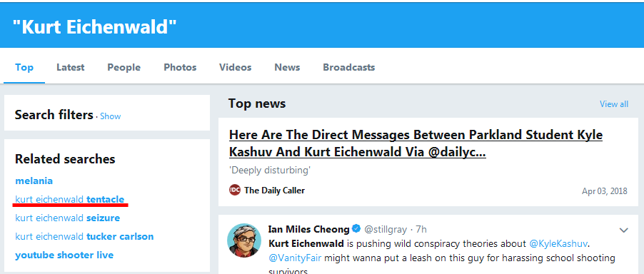Screen dimensions: 644x274
Task: View all top news
Action: pos(613,103)
